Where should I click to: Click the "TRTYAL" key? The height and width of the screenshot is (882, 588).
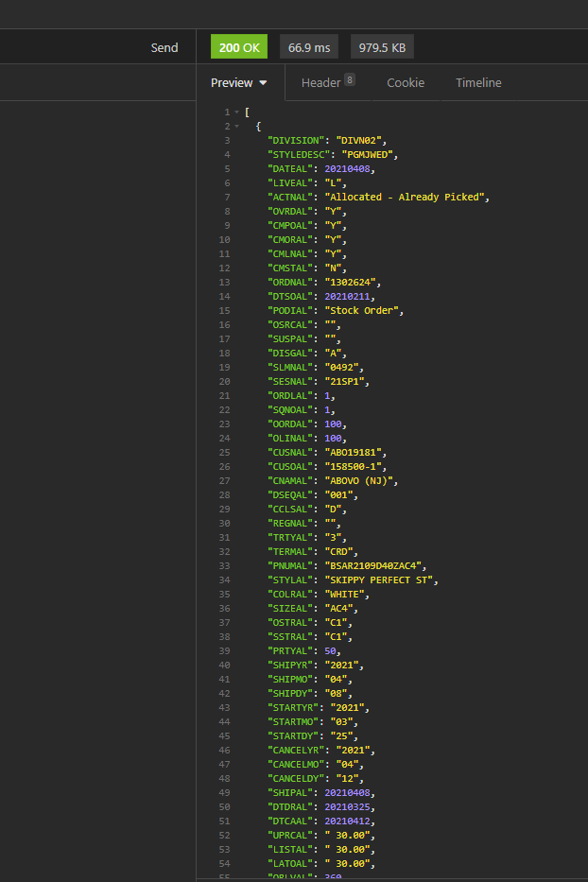[290, 538]
